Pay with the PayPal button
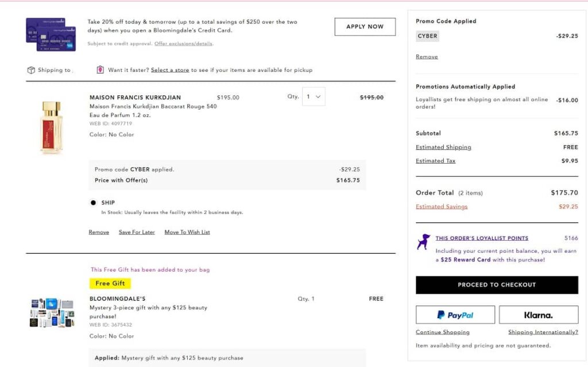Image resolution: width=588 pixels, height=367 pixels. [x=455, y=315]
